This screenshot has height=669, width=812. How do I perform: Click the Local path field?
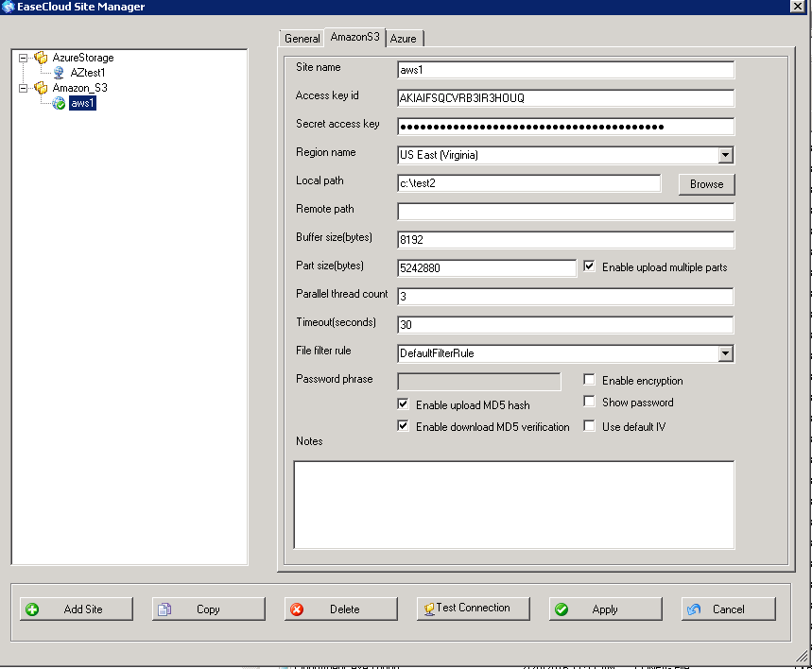coord(528,183)
